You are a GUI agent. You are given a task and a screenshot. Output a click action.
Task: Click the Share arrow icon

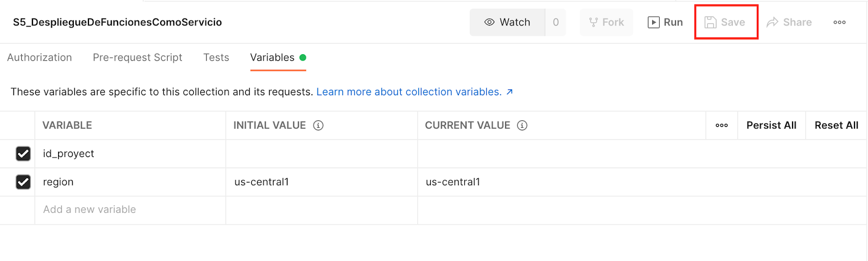coord(773,22)
